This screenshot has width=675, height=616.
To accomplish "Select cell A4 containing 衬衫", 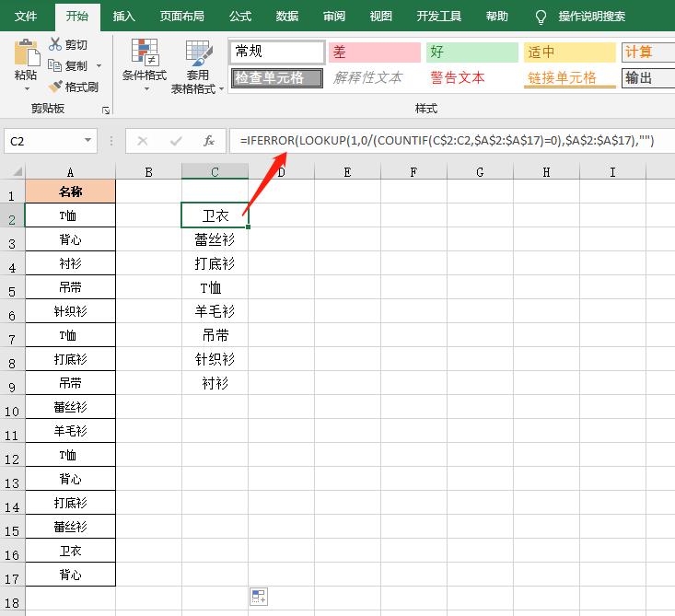I will pos(71,263).
